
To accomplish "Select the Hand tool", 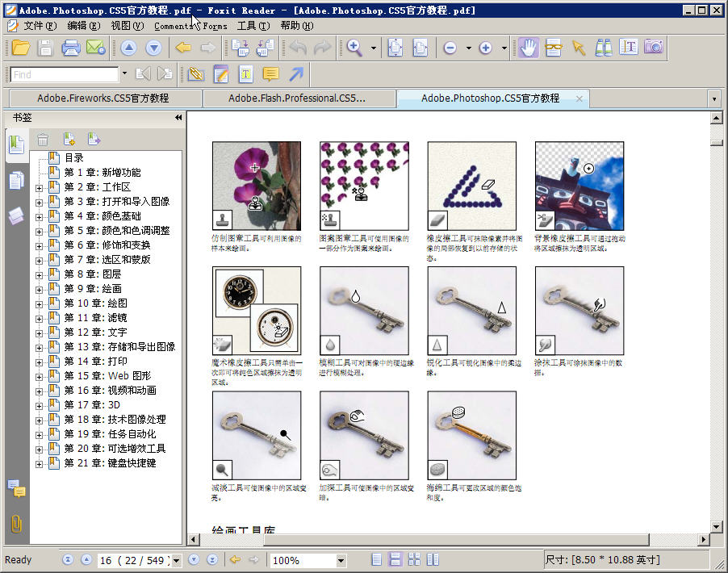I will click(529, 48).
